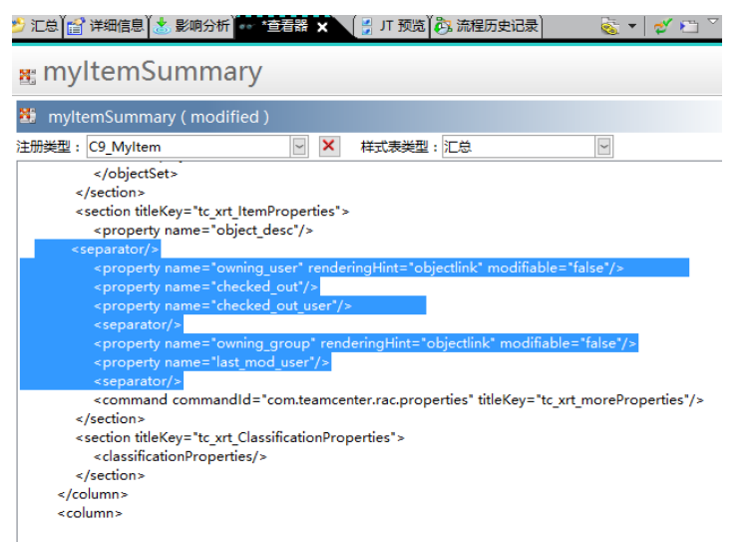Switch to the 流程历史记录 tab
This screenshot has height=546, width=756.
488,27
